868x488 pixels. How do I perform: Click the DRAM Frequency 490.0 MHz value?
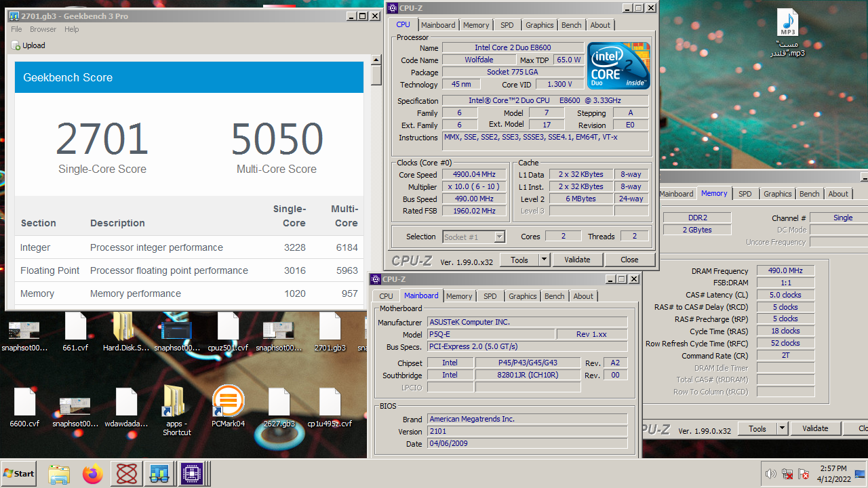785,270
